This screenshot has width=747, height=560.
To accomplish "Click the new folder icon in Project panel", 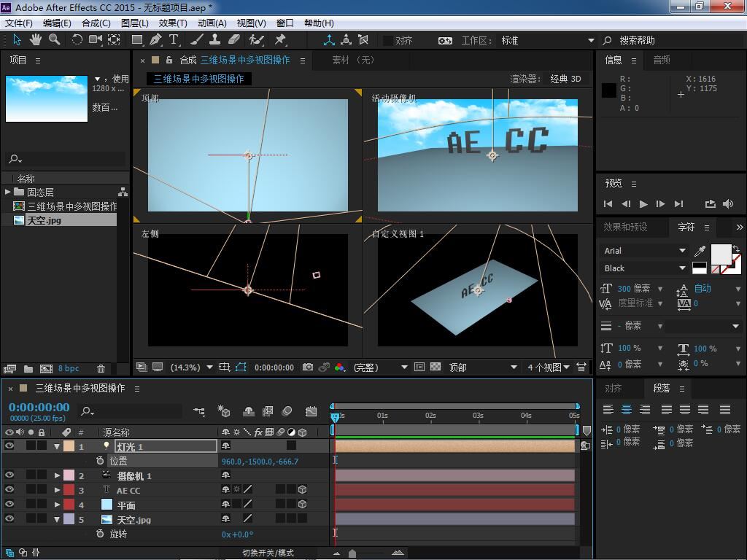I will coord(28,368).
